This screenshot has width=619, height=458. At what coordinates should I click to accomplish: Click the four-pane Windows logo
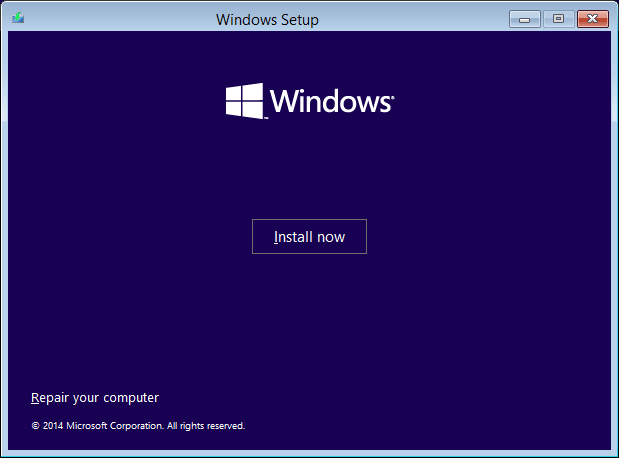[x=244, y=101]
